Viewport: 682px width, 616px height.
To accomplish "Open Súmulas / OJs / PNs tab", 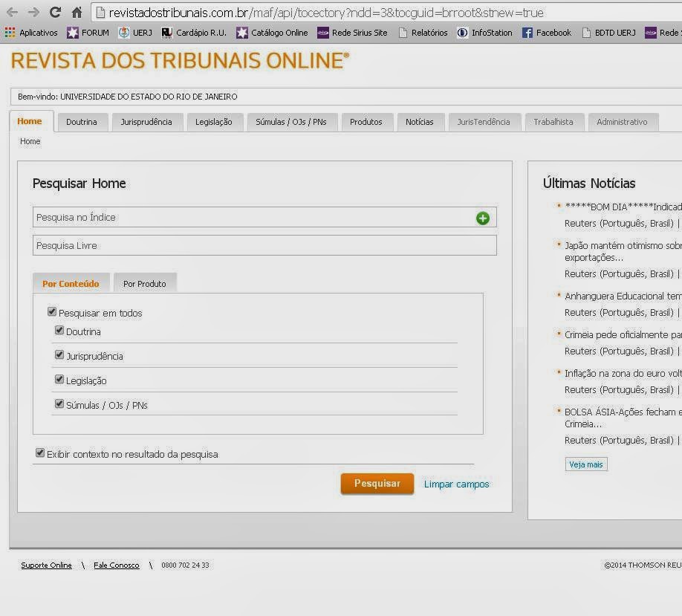I will click(291, 122).
